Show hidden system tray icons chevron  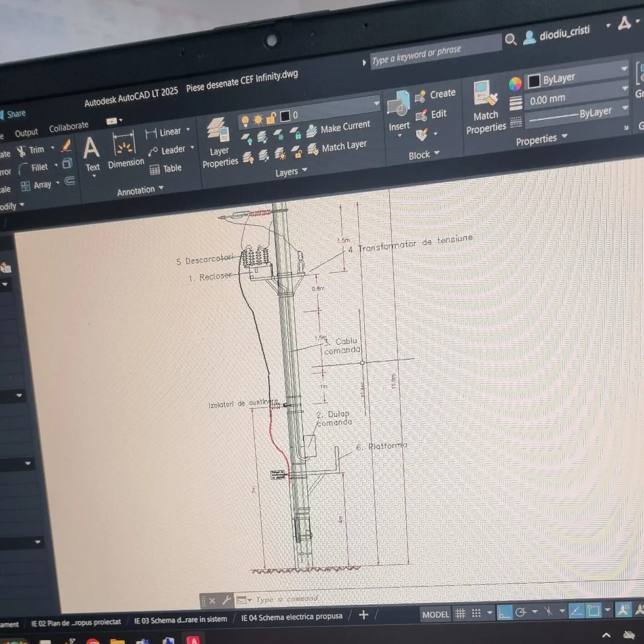[x=606, y=635]
